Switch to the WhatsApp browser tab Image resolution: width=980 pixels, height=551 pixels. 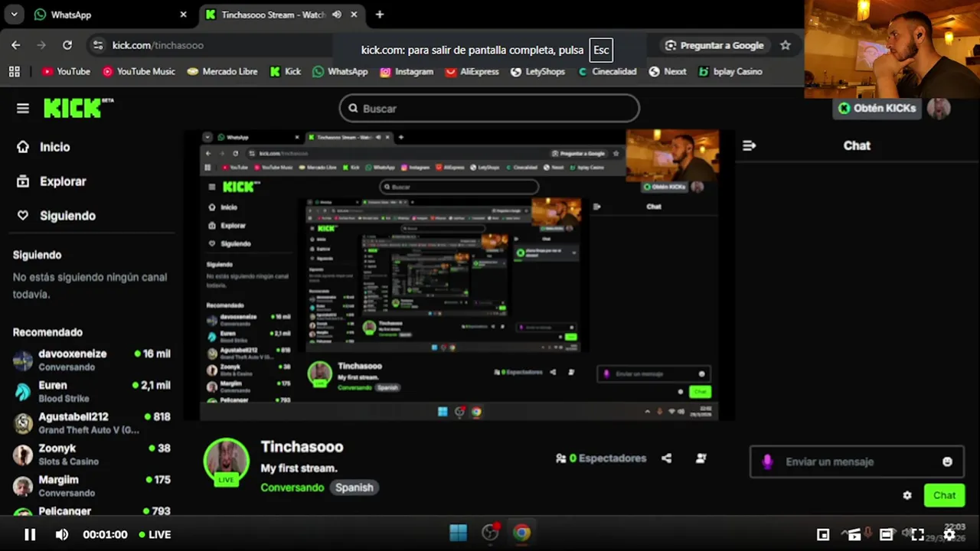click(111, 15)
